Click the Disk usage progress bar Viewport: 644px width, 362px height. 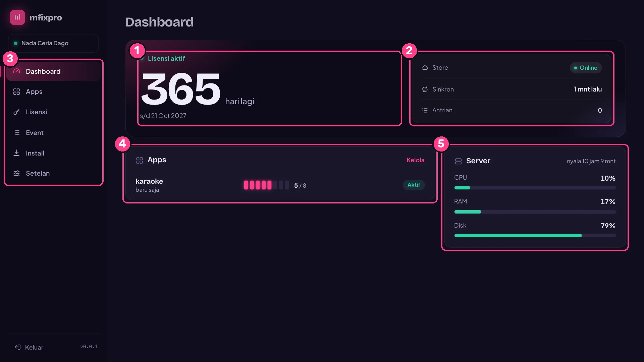(535, 236)
